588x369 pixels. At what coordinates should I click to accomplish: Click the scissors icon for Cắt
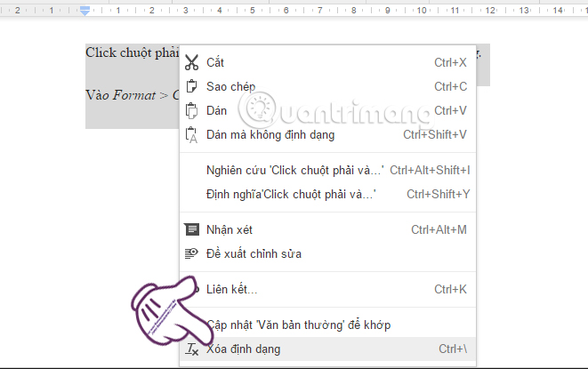[191, 62]
